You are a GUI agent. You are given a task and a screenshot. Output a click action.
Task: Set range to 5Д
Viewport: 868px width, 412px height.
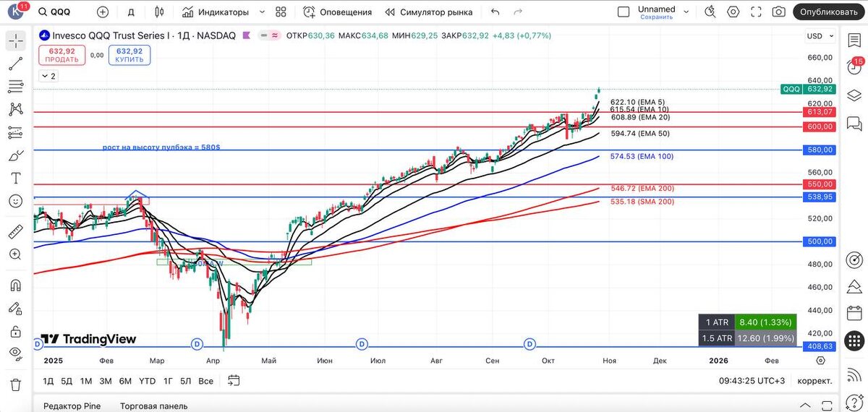tap(67, 380)
